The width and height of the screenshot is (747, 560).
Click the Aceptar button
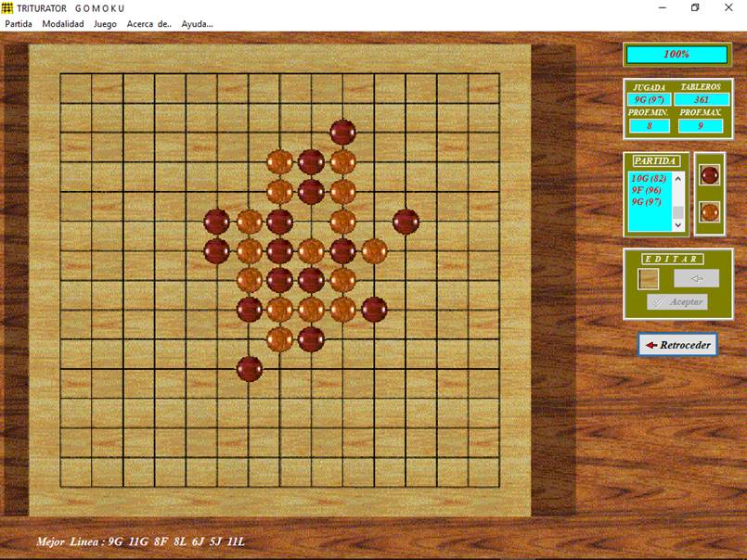676,302
